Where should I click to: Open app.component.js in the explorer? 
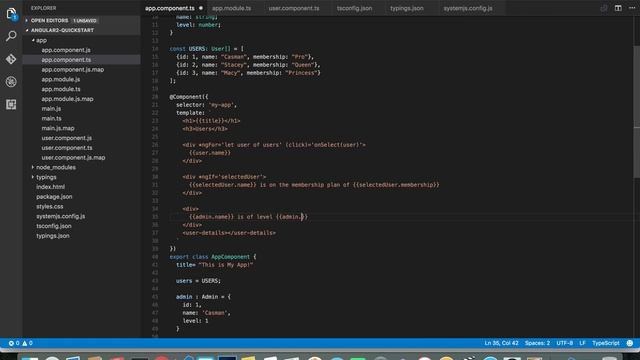pos(66,50)
